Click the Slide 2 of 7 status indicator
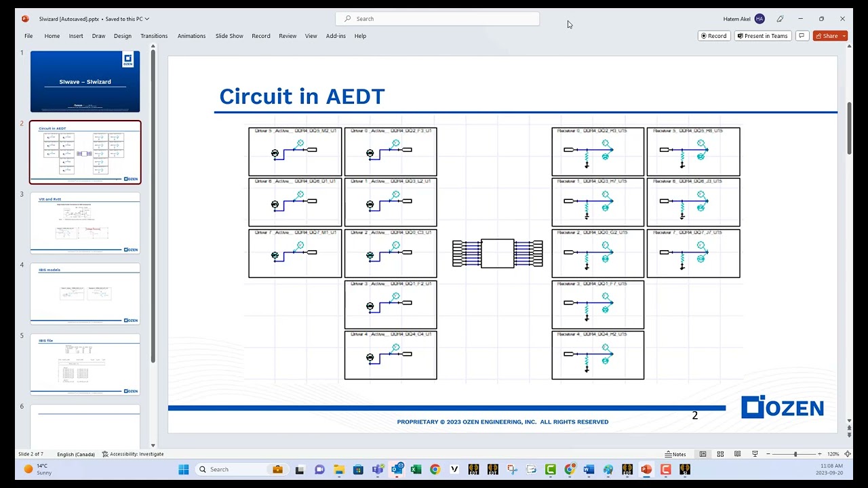This screenshot has height=488, width=868. [x=31, y=454]
